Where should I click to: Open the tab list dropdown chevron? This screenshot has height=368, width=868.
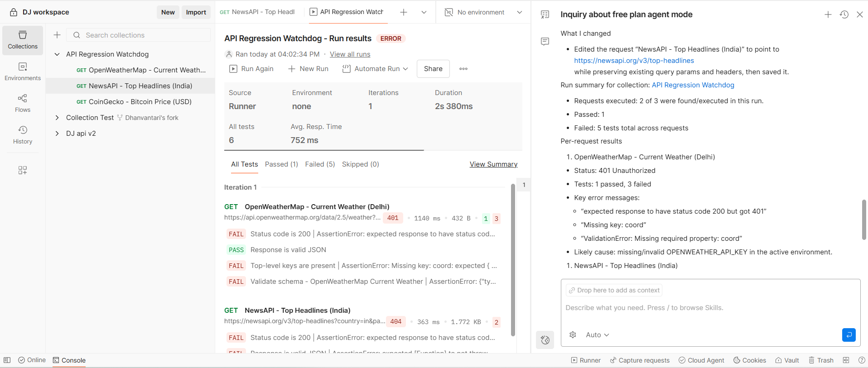click(424, 12)
